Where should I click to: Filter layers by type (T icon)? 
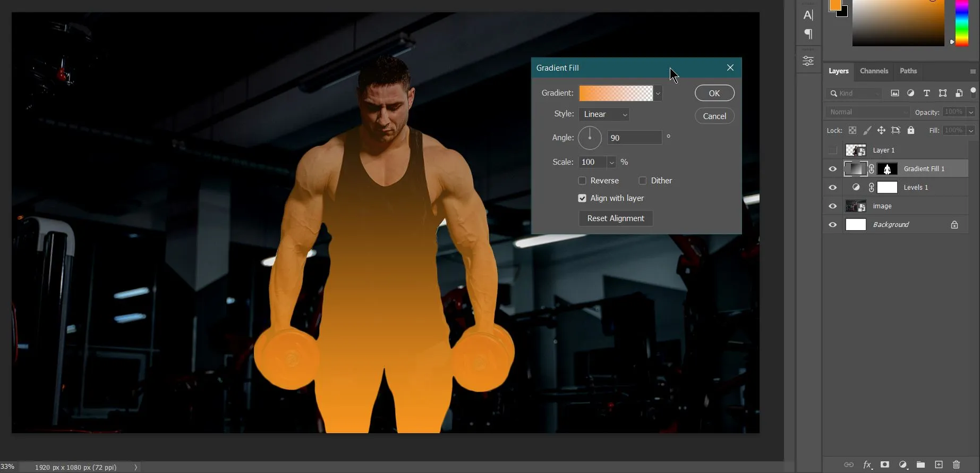click(926, 94)
